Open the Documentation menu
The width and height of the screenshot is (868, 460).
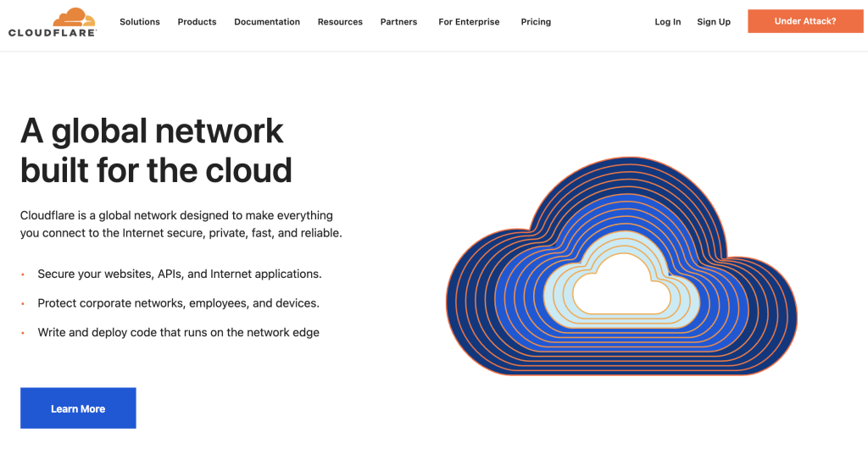(x=267, y=21)
